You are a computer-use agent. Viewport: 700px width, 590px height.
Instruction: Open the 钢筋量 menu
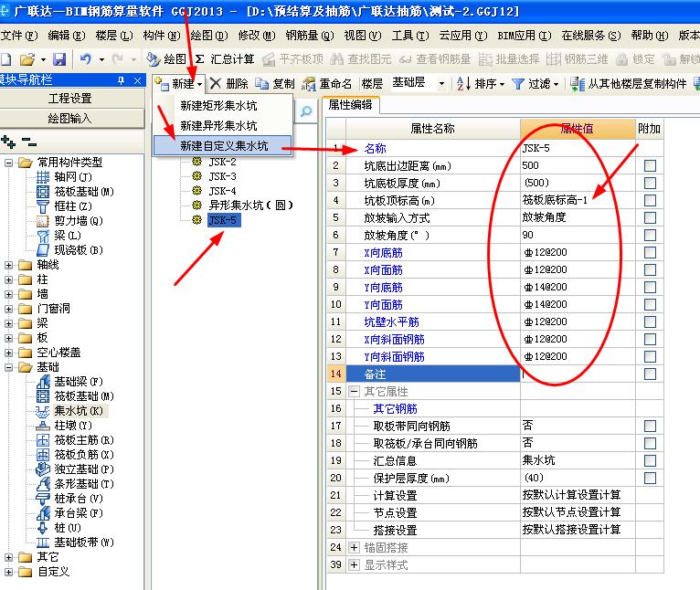310,36
